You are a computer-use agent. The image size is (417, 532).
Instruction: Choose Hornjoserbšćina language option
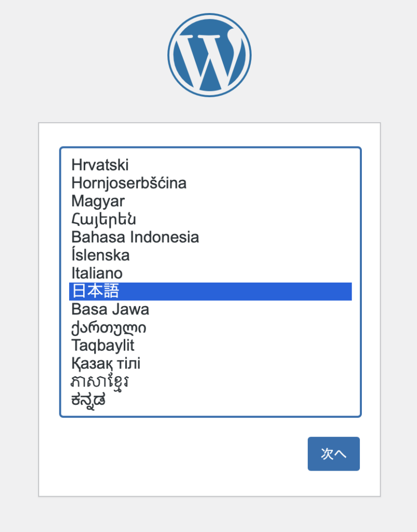click(x=129, y=183)
